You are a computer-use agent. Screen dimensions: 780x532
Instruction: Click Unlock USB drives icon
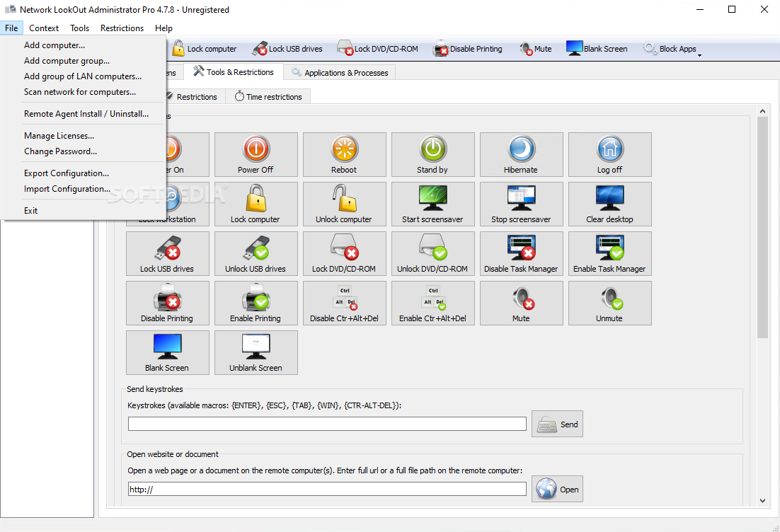[256, 248]
